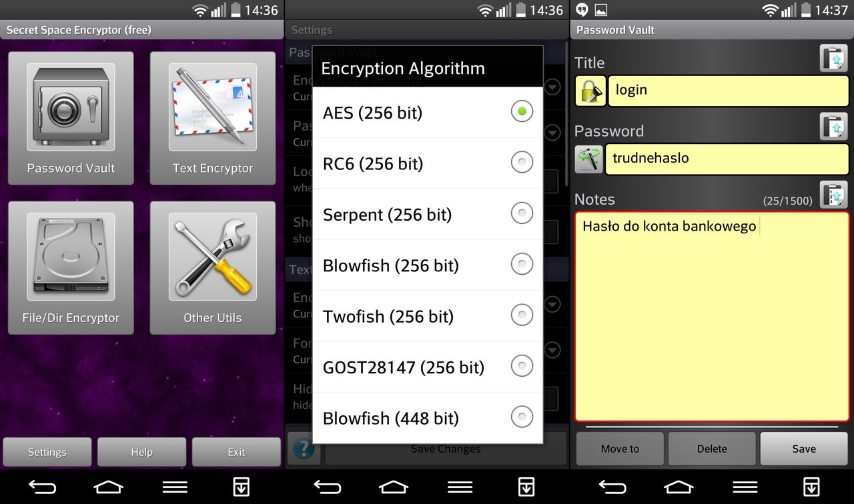Tap Save Changes in Settings
854x504 pixels.
(446, 449)
